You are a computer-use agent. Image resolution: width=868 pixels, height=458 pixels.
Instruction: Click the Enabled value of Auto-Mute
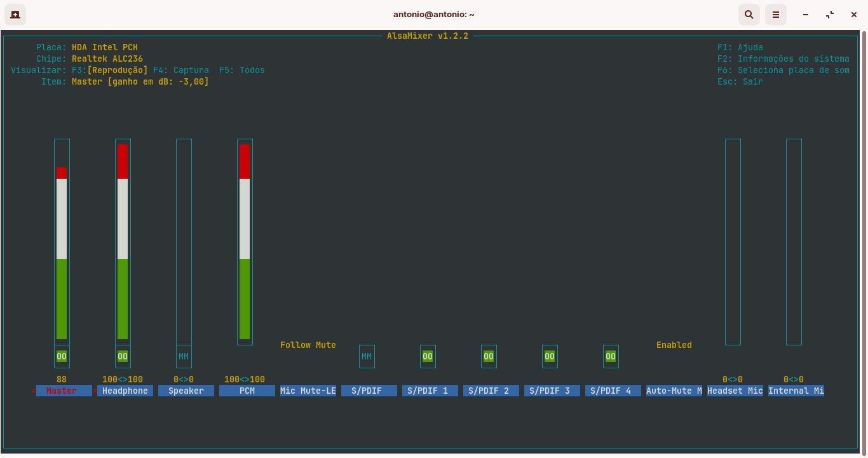tap(674, 345)
